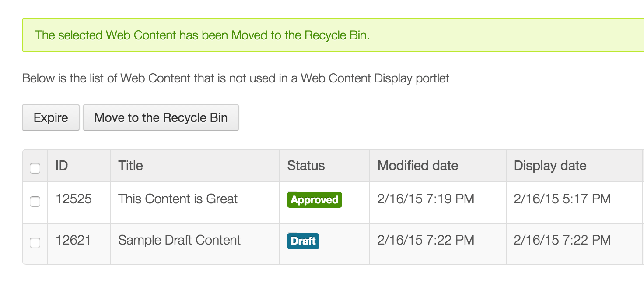The image size is (644, 284).
Task: Click the display date '2/16/15 7:22 PM'
Action: (563, 240)
